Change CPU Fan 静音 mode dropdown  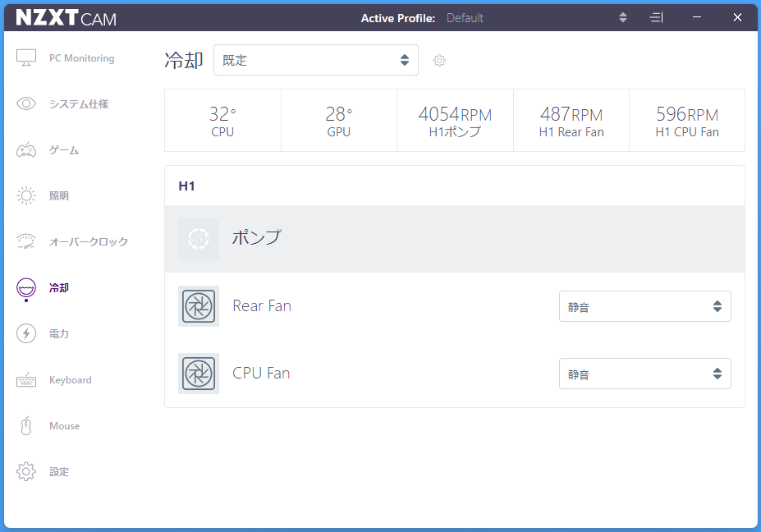click(x=645, y=374)
